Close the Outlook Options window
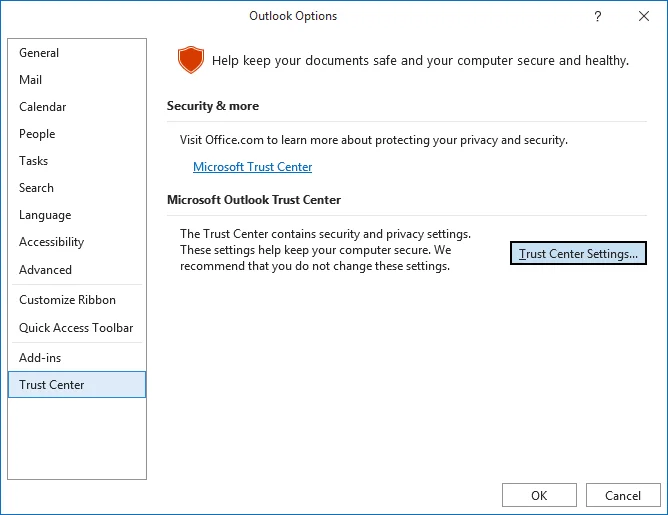The height and width of the screenshot is (515, 668). click(644, 16)
